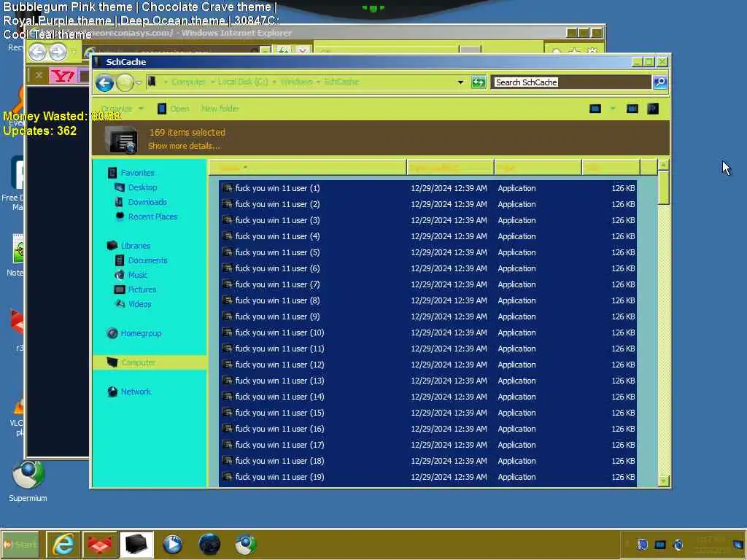Click icon of file ending (17)
This screenshot has width=747, height=560.
228,445
